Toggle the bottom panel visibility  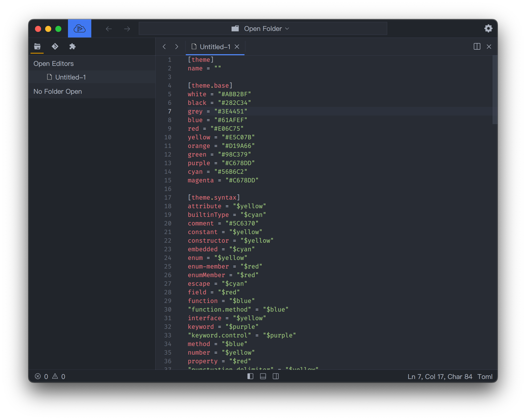[263, 376]
